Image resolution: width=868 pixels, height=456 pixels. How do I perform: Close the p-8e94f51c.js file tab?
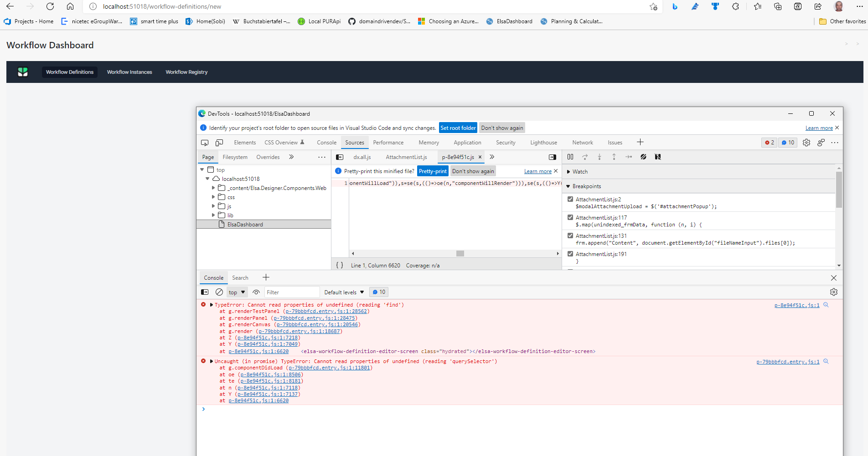pos(480,157)
